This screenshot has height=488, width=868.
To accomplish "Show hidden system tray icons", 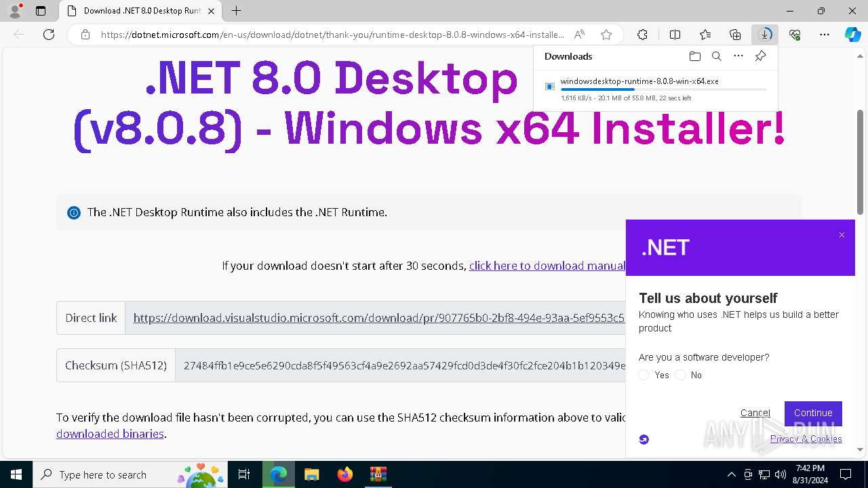I will [x=731, y=474].
